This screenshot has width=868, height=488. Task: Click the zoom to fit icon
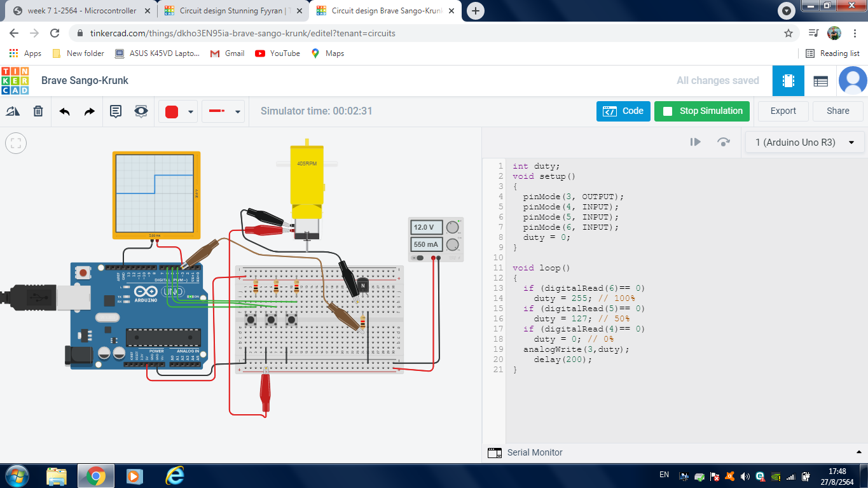[x=16, y=143]
